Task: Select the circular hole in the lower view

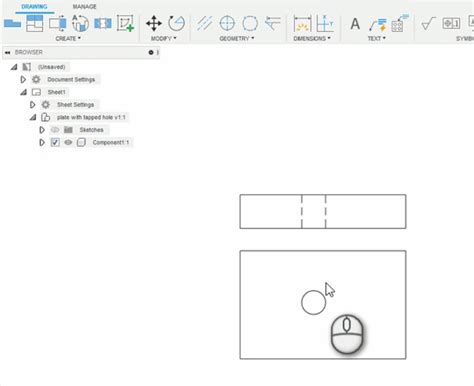Action: pos(313,302)
